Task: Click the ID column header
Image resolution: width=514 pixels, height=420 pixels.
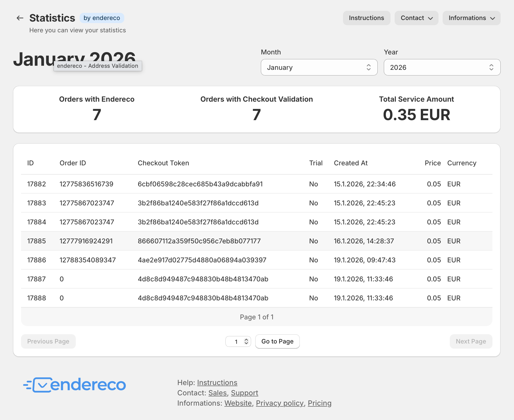Action: [31, 163]
